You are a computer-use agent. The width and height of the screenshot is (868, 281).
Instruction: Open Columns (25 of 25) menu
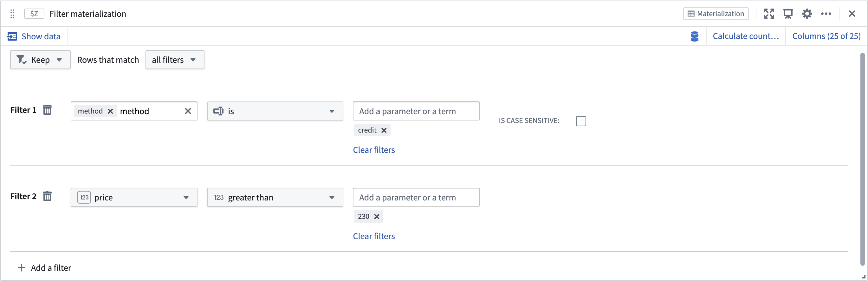pos(826,36)
